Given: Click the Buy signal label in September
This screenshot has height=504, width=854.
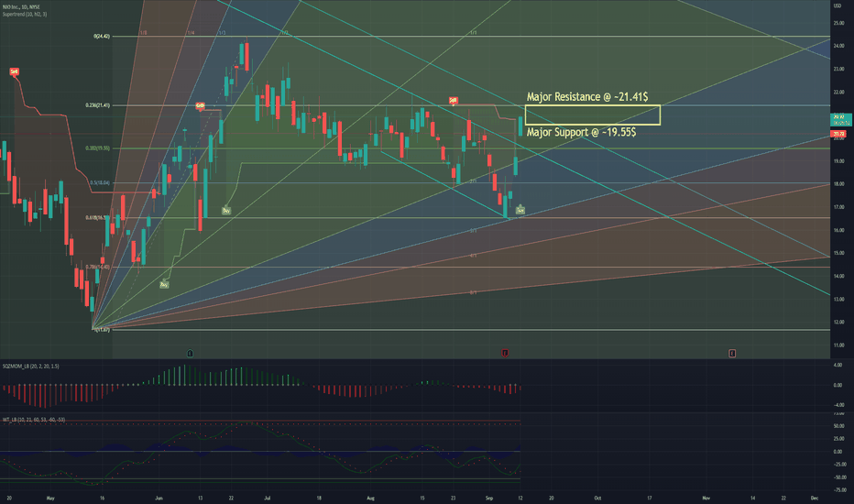Looking at the screenshot, I should coord(520,211).
